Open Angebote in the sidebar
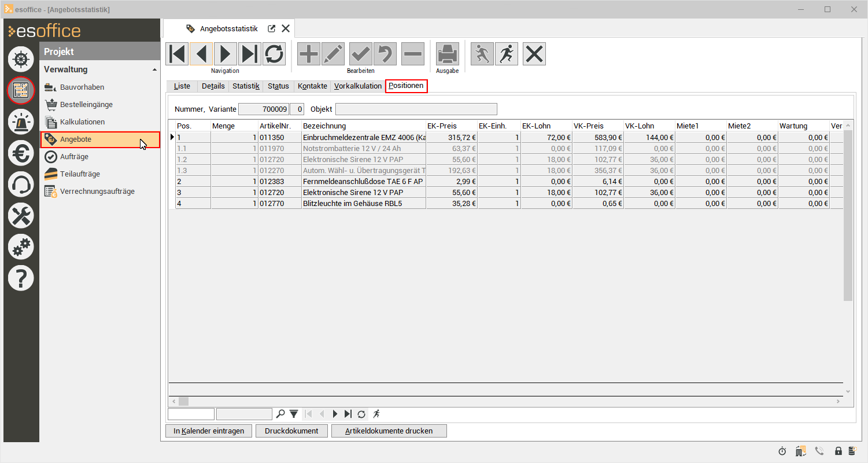868x463 pixels. pos(100,139)
